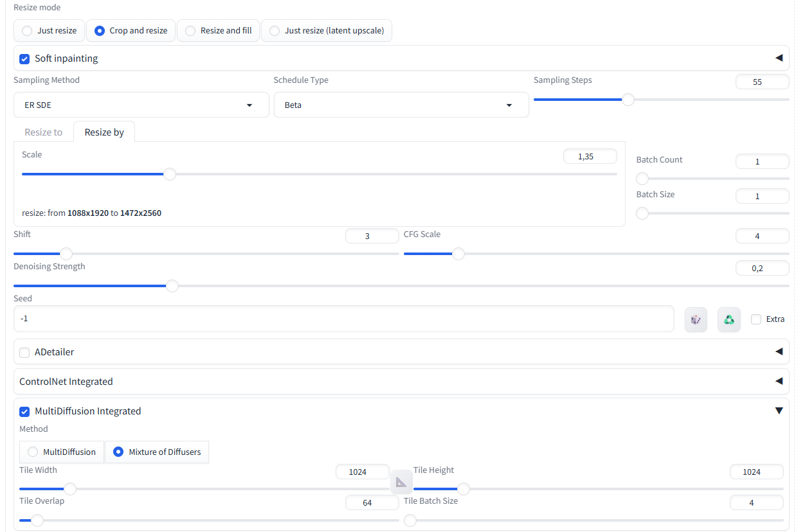
Task: Click the Scale value box 1,35
Action: [590, 156]
